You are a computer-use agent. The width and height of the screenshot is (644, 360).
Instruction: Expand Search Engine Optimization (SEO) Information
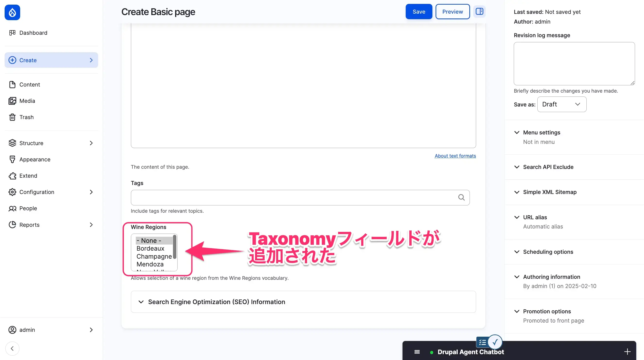pyautogui.click(x=216, y=302)
